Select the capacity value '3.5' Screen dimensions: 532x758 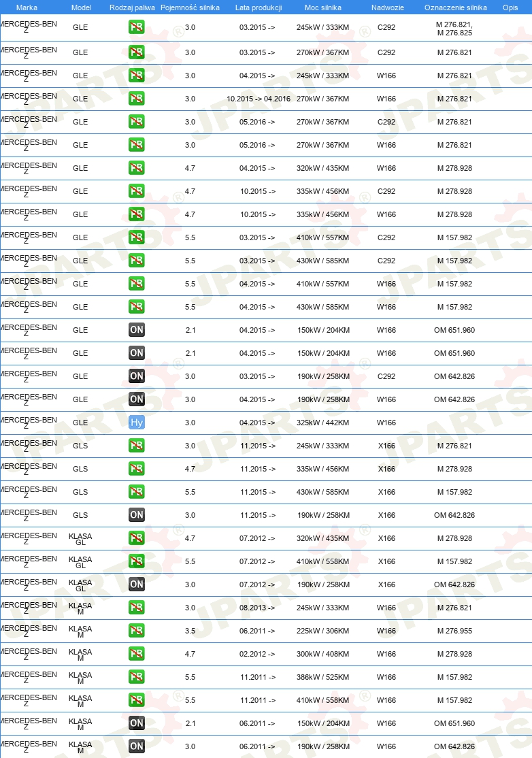pyautogui.click(x=190, y=631)
